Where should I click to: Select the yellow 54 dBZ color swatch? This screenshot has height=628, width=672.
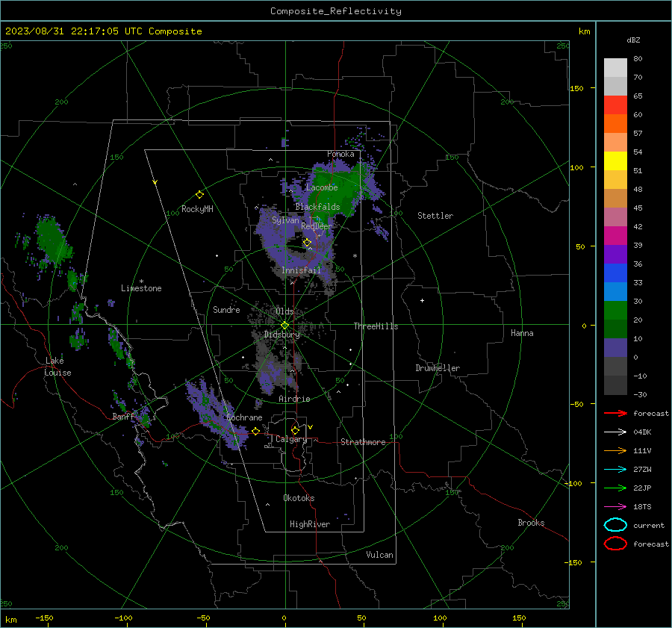tap(615, 161)
